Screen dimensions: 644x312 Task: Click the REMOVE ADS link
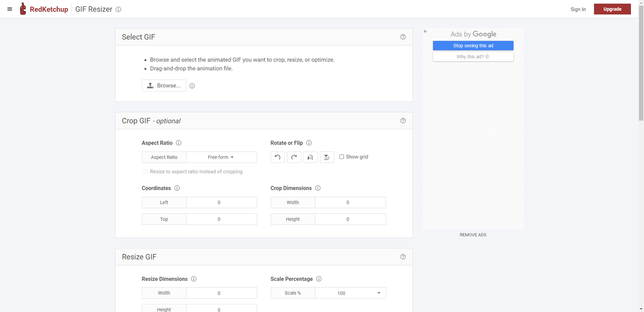[473, 235]
